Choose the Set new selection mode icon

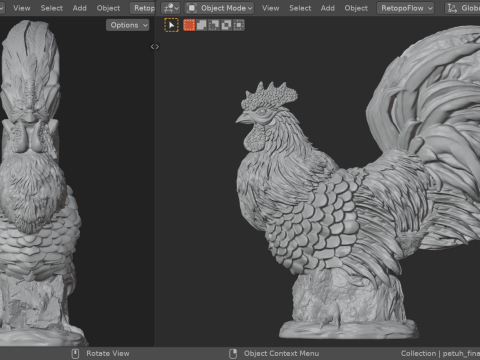(x=189, y=25)
